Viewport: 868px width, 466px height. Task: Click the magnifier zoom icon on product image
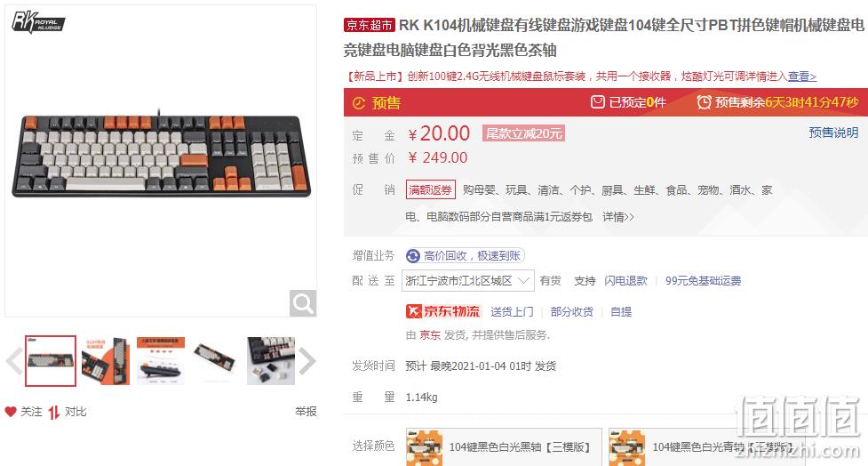pyautogui.click(x=303, y=303)
